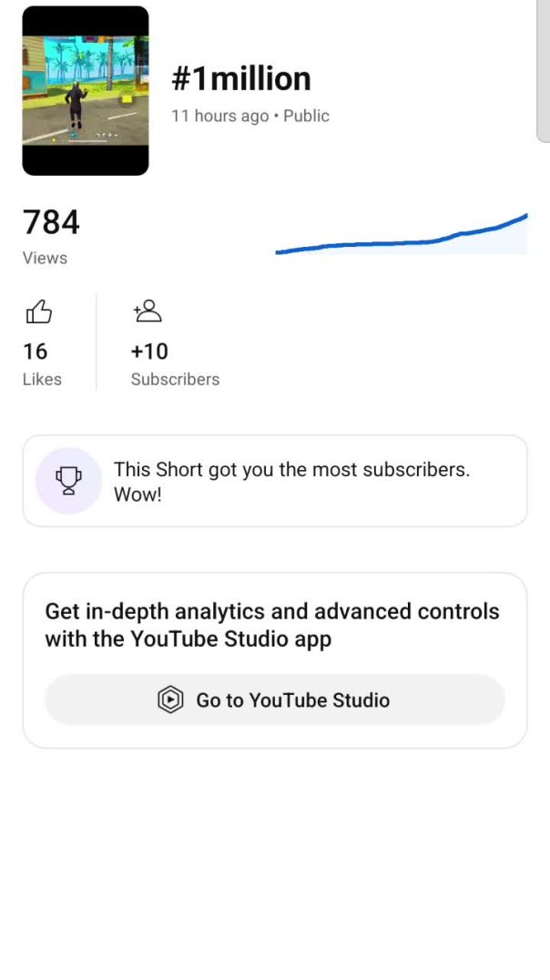
Task: Tap the Likes label text
Action: (42, 379)
